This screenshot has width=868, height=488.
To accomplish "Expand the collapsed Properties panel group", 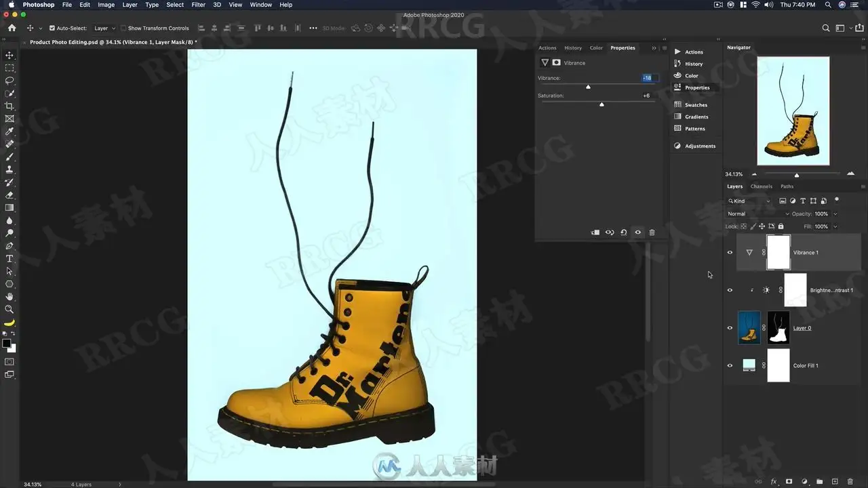I will 654,48.
